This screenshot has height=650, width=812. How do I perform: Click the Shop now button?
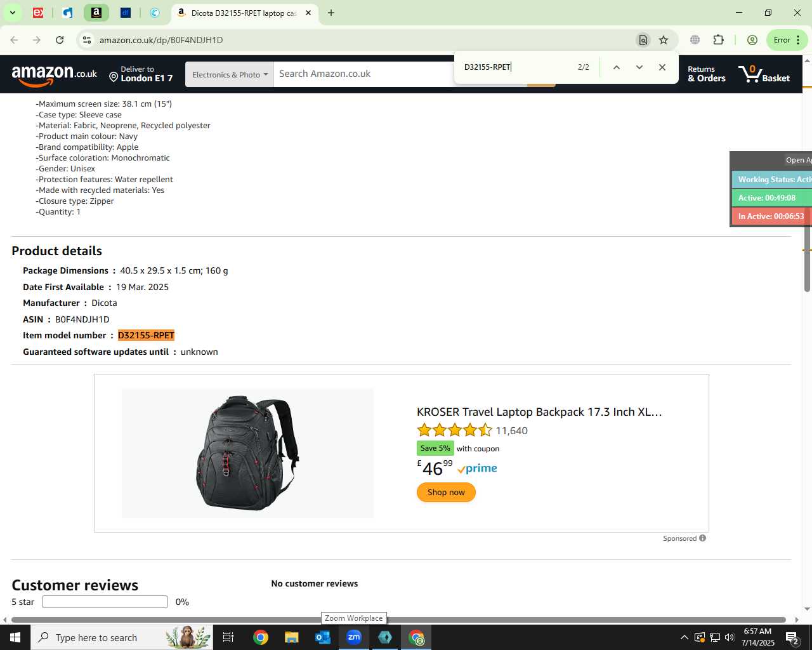point(446,492)
